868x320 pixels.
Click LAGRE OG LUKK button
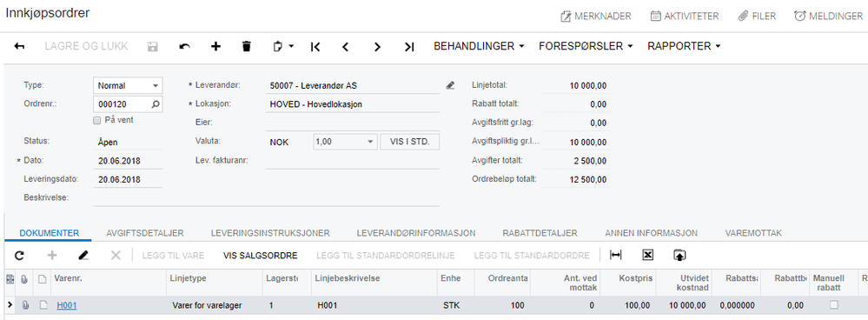[86, 46]
